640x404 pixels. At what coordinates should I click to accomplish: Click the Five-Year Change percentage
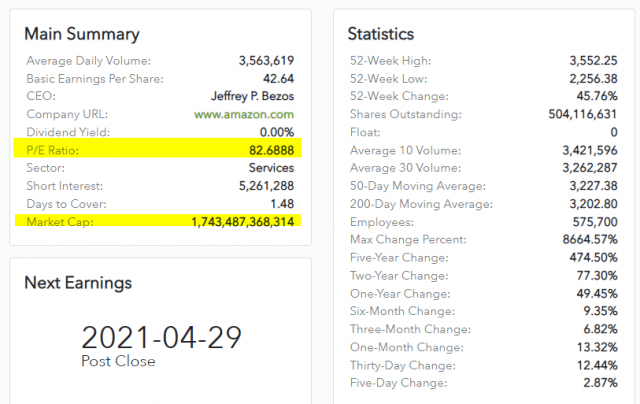(x=591, y=258)
